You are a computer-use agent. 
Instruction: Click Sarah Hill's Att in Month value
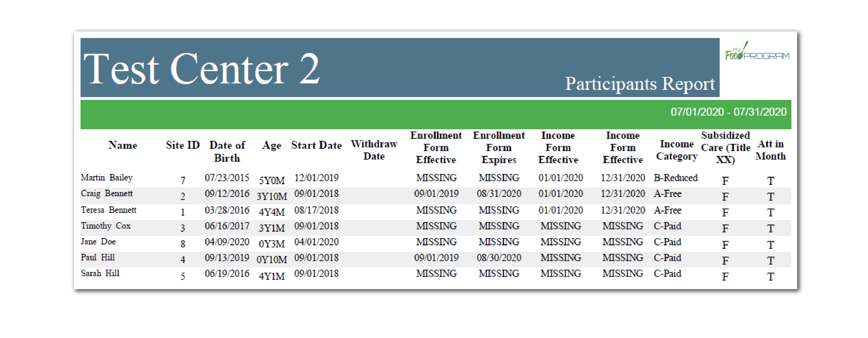pos(770,277)
